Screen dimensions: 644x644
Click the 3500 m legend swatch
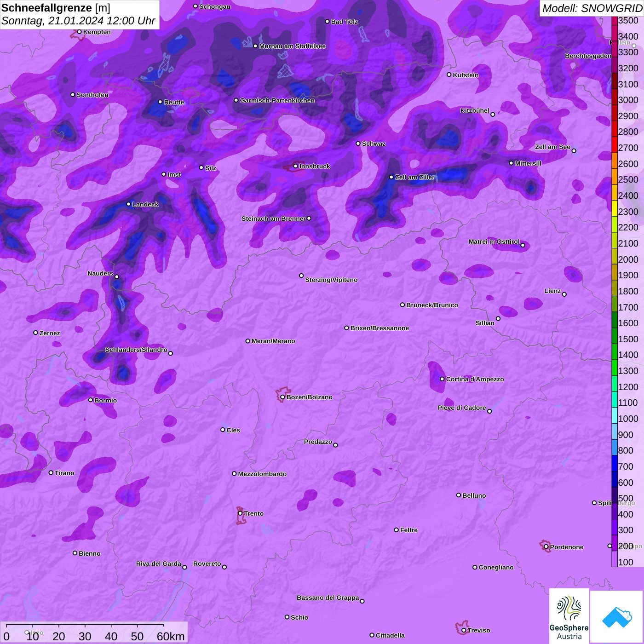[615, 21]
